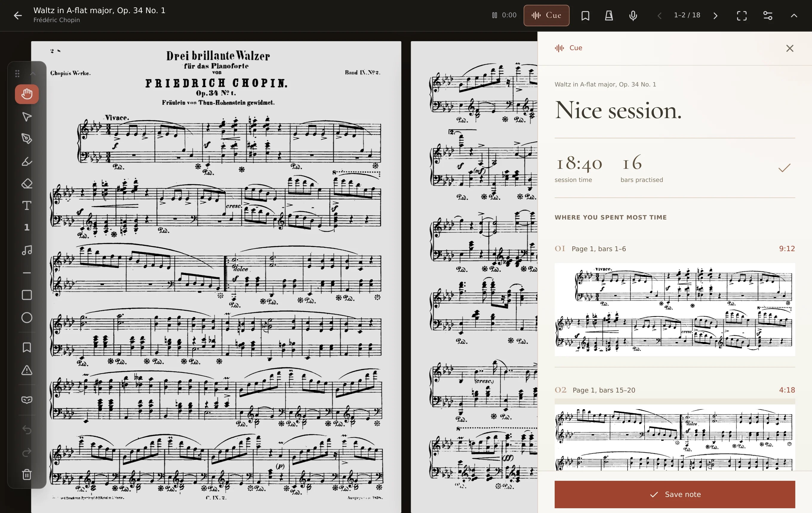Go to previous pages chevron
The height and width of the screenshot is (513, 812).
point(659,16)
